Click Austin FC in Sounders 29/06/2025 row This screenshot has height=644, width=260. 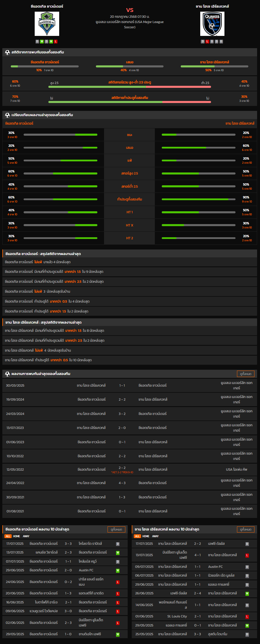tap(86, 570)
